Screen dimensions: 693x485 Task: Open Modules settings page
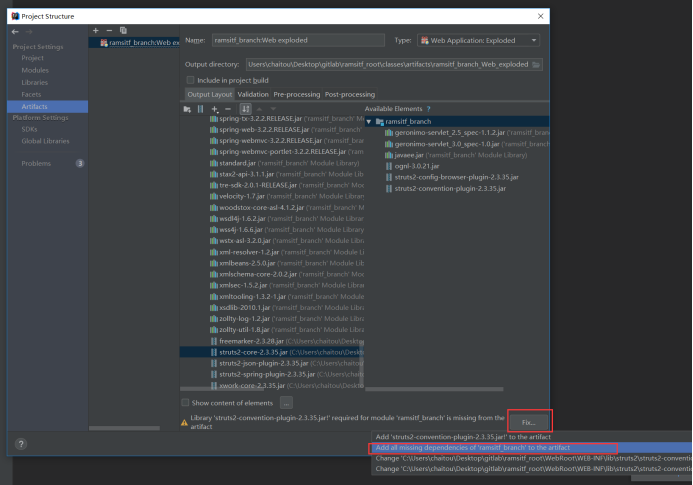coord(35,70)
